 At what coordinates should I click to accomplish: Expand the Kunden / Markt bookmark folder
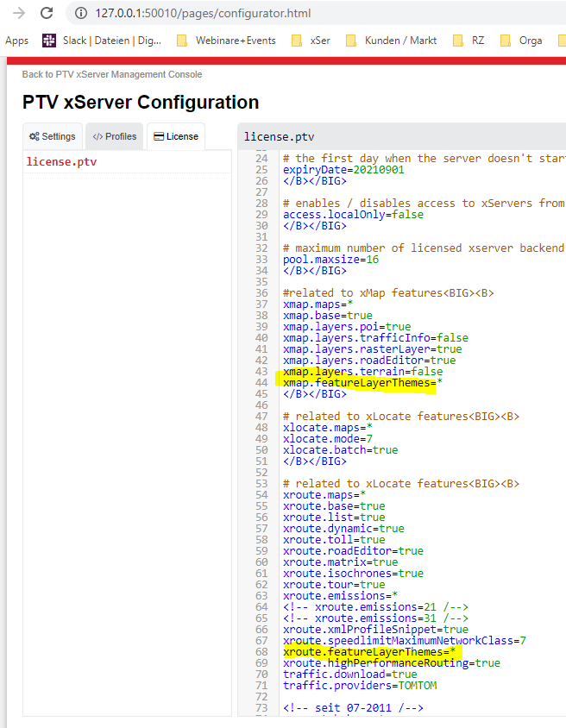click(x=391, y=41)
